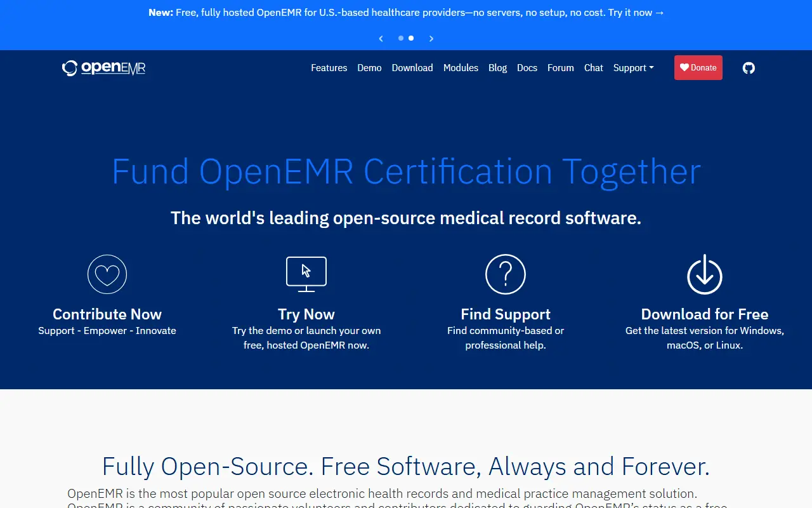Select the first banner carousel dot
The image size is (812, 508).
coord(401,38)
